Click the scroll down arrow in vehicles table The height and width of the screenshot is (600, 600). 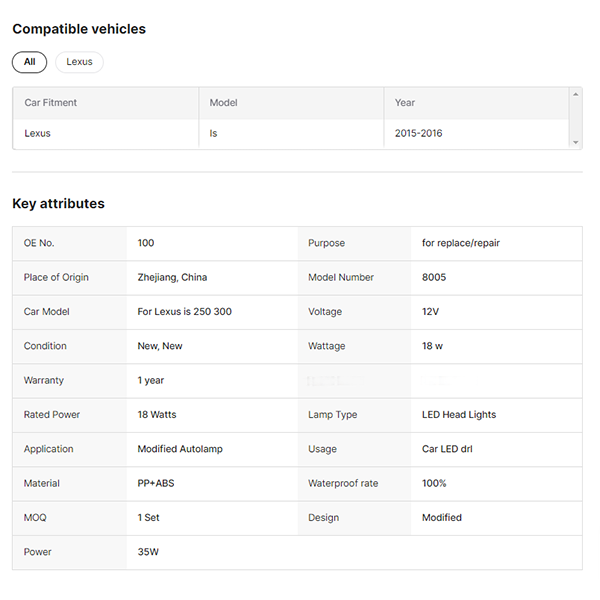575,143
